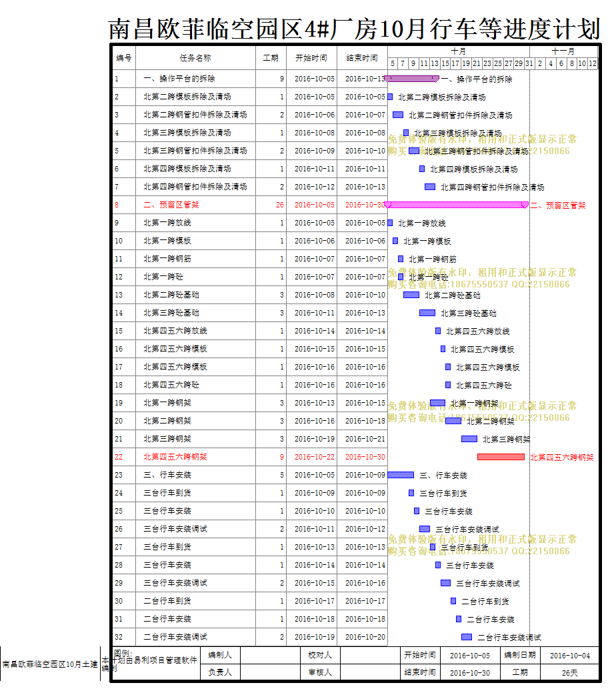Click start date 2016-10-17 in row 30
The width and height of the screenshot is (616, 697).
314,602
